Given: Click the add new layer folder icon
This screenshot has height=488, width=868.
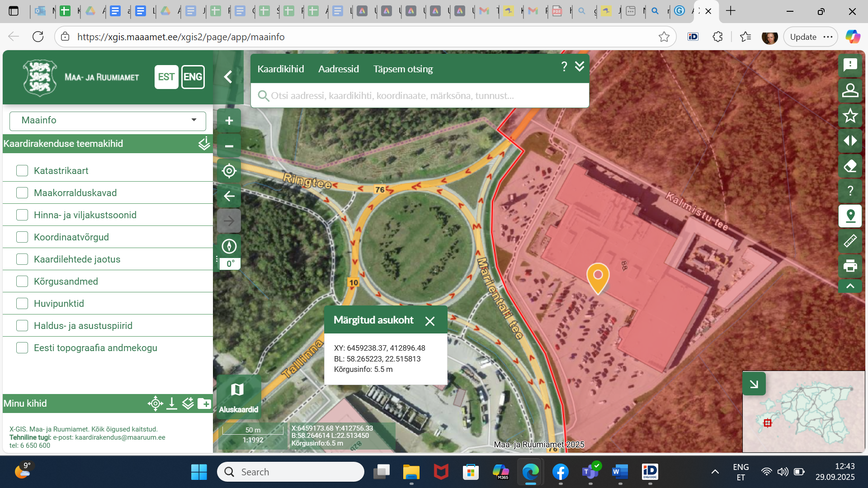Looking at the screenshot, I should tap(204, 404).
